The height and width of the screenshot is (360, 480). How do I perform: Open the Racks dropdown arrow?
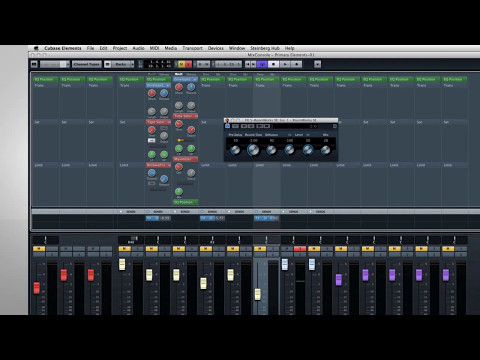(x=132, y=64)
